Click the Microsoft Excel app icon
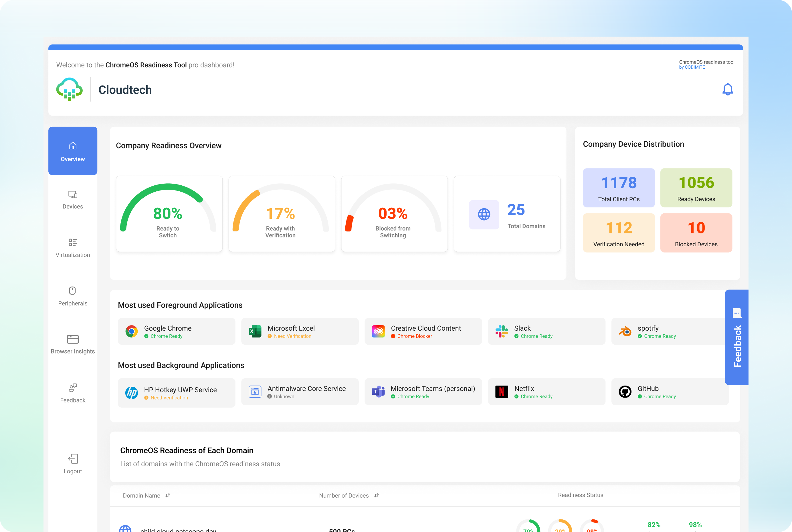Viewport: 792px width, 532px height. coord(255,331)
